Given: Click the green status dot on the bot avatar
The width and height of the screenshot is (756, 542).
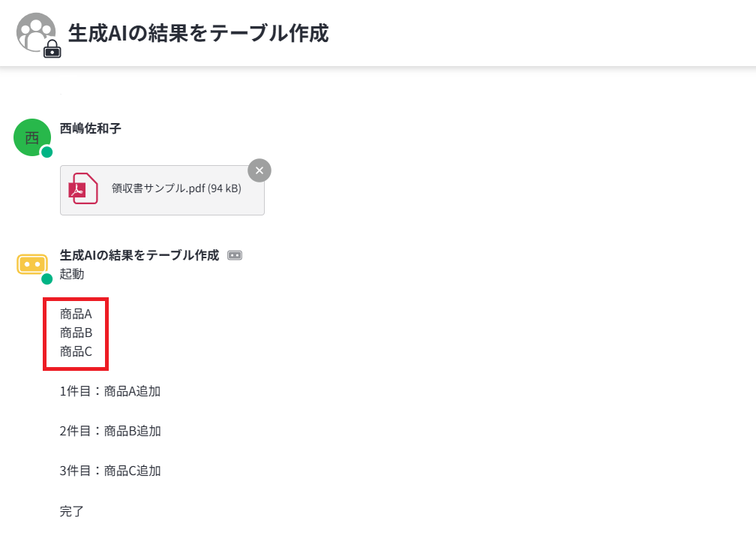Looking at the screenshot, I should tap(46, 279).
